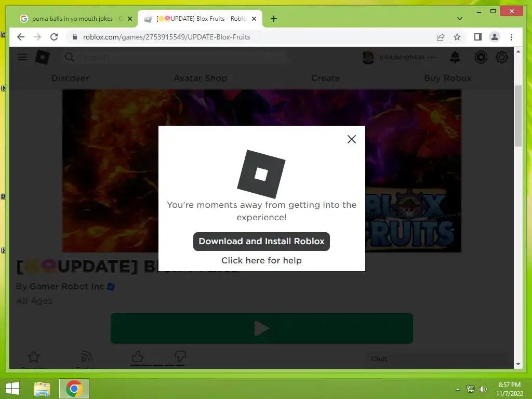
Task: Open user profile avatar in header
Action: pyautogui.click(x=368, y=57)
